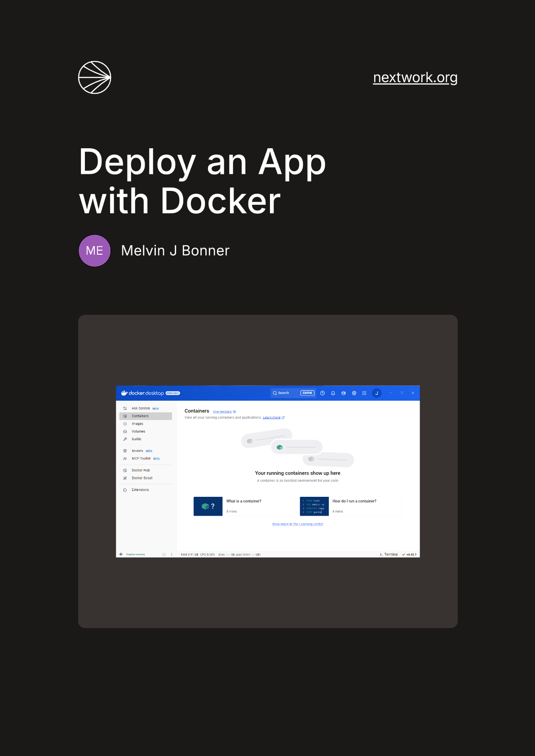Click the Images sidebar icon
This screenshot has width=535, height=756.
pos(125,424)
